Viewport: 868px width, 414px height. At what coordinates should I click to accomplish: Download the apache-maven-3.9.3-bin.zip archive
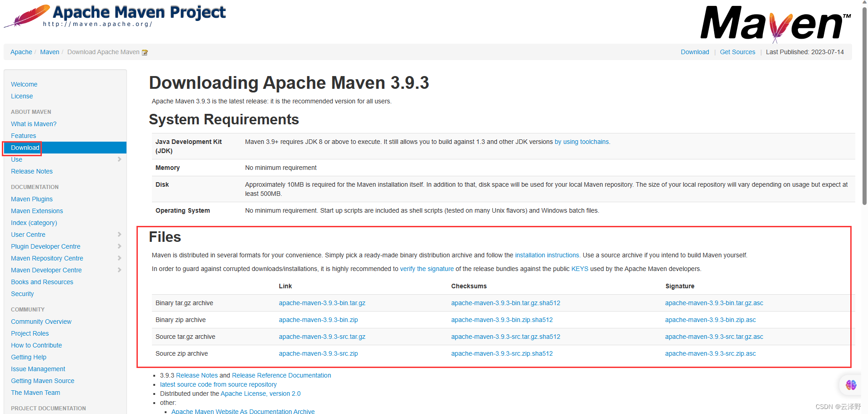coord(318,320)
